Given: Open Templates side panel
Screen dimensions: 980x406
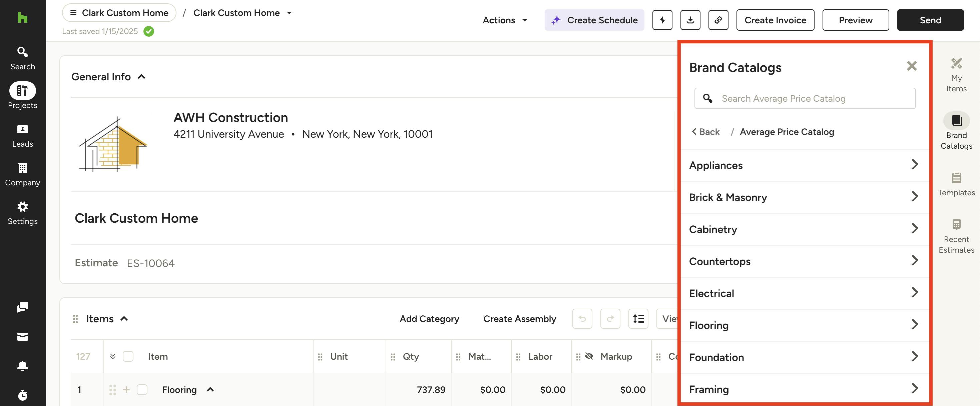Looking at the screenshot, I should (956, 184).
